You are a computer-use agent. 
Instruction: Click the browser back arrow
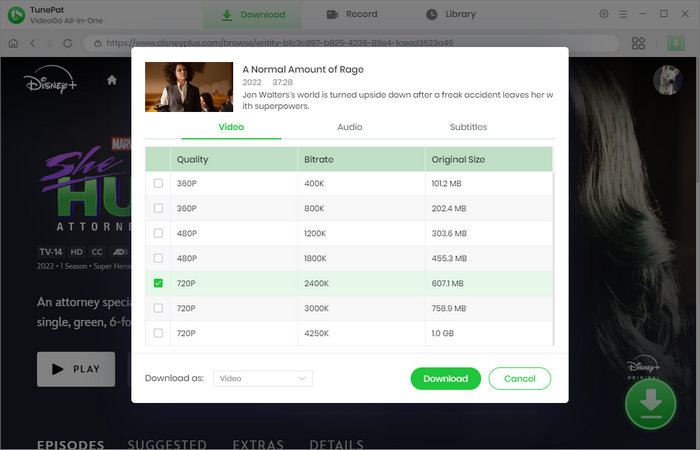pyautogui.click(x=33, y=44)
